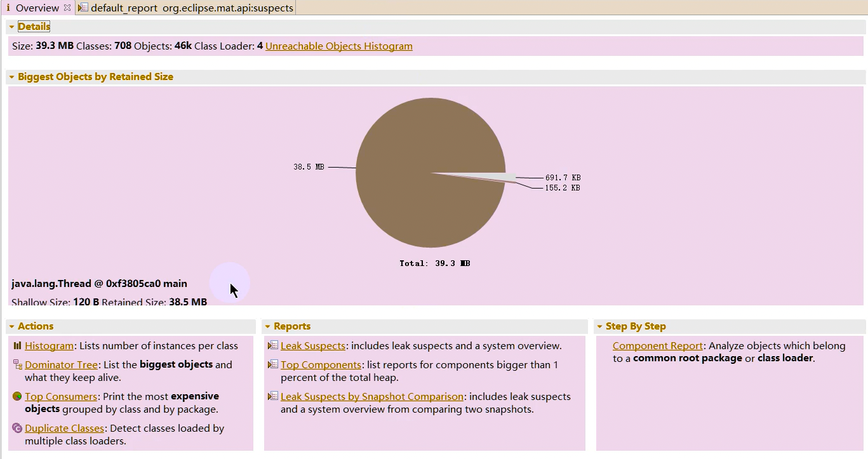Click the Class Loader: 4 detail
Viewport: 868px width, 459px height.
point(229,46)
